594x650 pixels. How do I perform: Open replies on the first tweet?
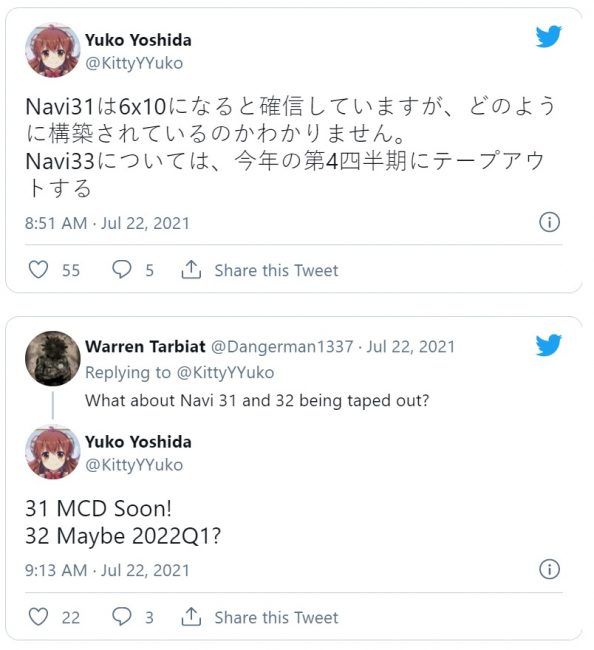coord(122,269)
